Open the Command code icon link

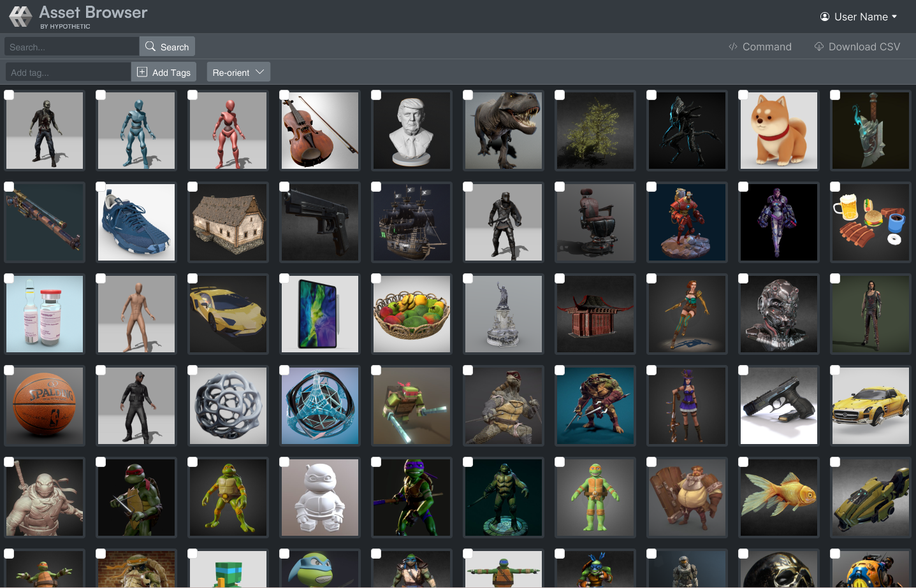click(x=733, y=47)
